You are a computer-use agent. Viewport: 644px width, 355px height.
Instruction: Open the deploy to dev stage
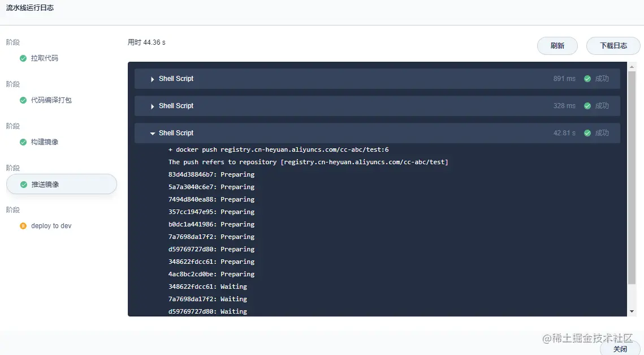[51, 226]
